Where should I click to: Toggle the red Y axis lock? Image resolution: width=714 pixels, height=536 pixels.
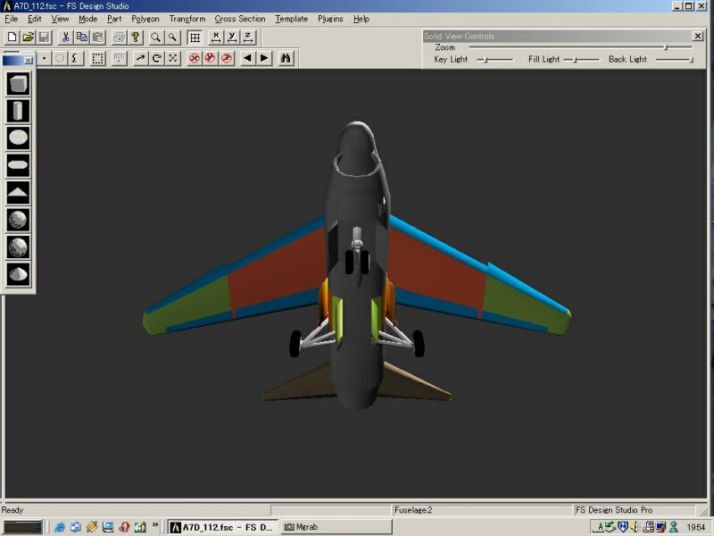[210, 58]
